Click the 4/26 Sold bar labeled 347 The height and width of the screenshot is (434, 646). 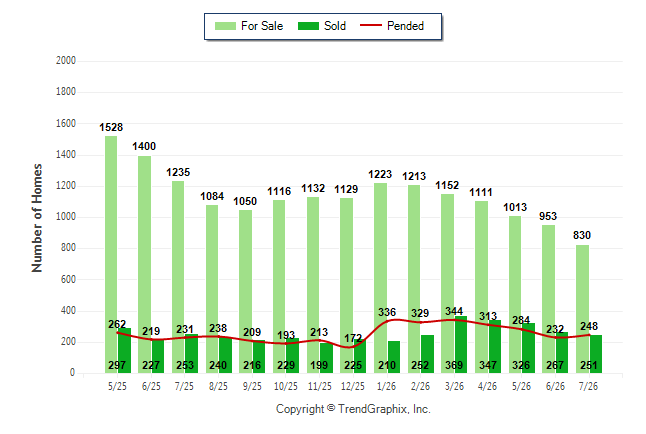pyautogui.click(x=495, y=347)
